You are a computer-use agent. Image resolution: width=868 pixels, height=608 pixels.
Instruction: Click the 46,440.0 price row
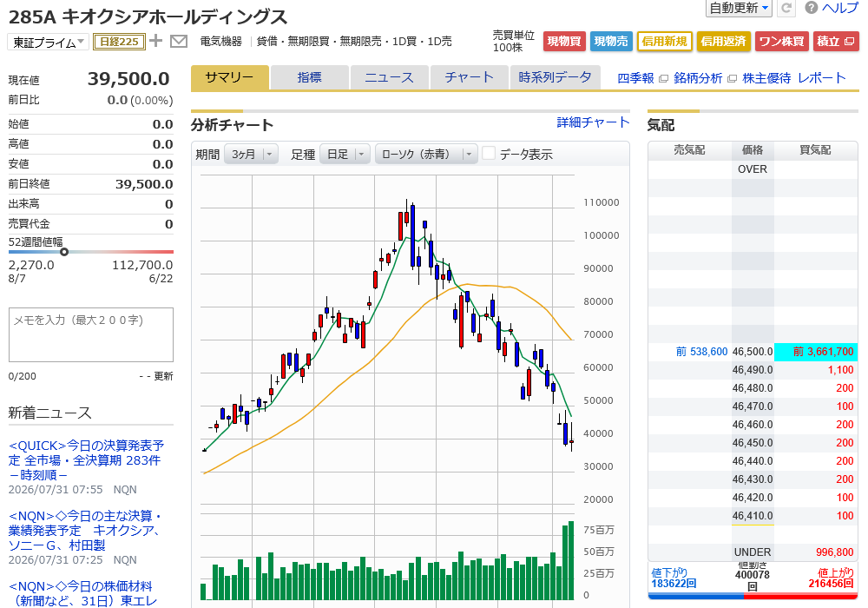click(x=753, y=461)
